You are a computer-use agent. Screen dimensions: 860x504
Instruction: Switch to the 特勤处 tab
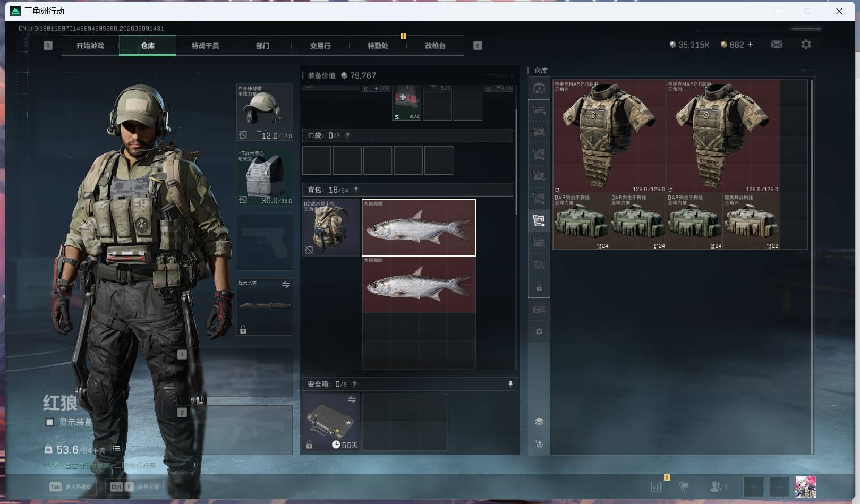click(378, 46)
